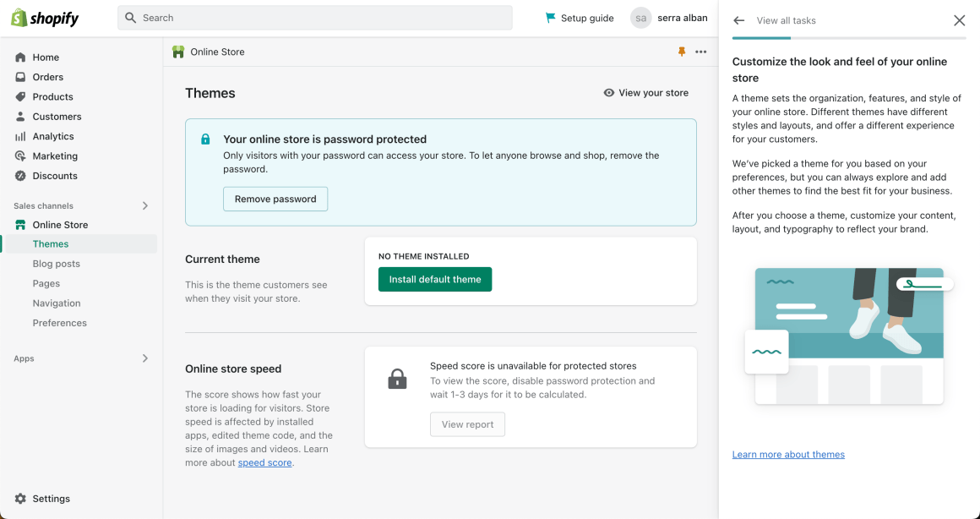Click Install default theme
Screen dimensions: 980x519
click(x=435, y=279)
